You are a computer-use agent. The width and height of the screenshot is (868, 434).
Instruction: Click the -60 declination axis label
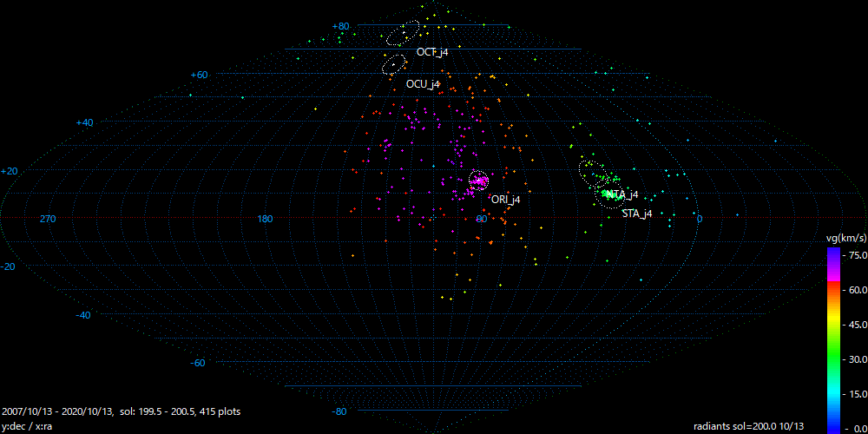pyautogui.click(x=198, y=363)
